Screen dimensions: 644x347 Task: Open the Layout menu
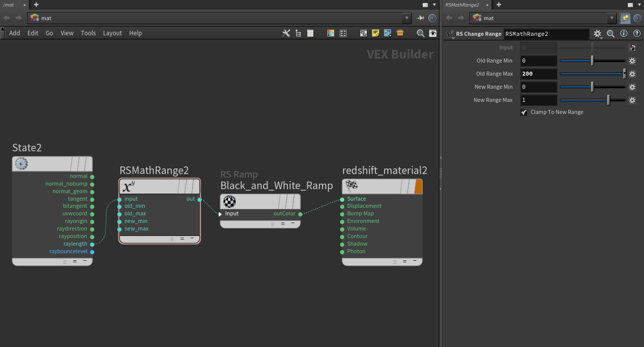112,33
